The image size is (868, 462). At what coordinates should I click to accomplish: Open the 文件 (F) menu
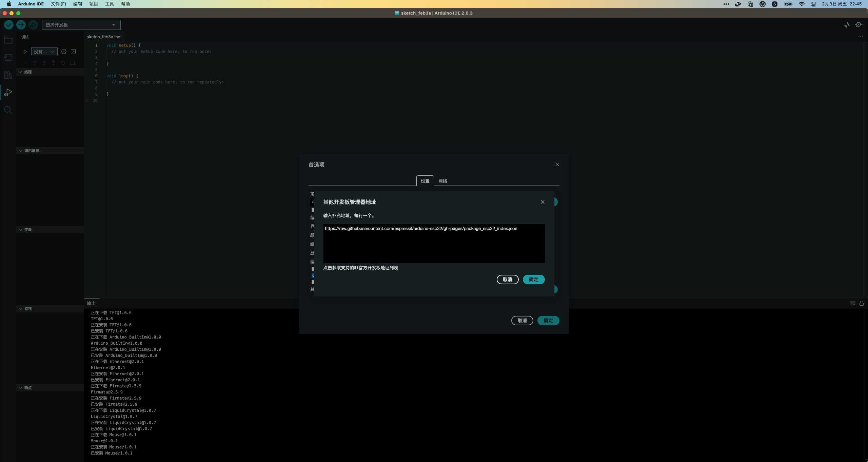pos(58,4)
